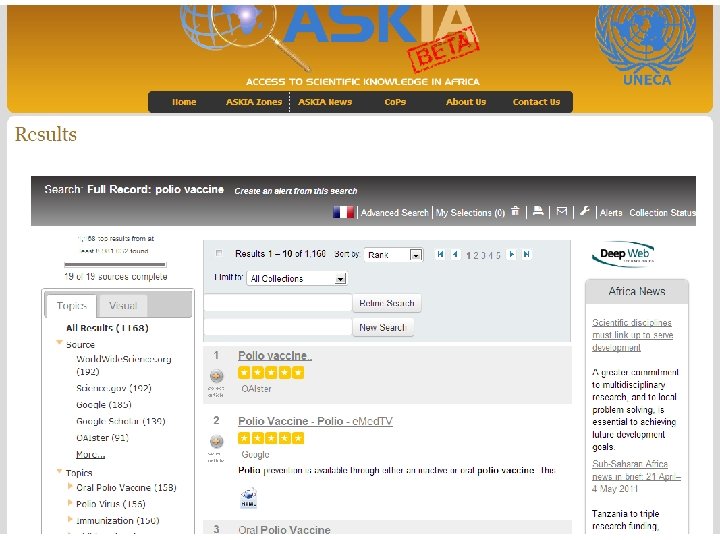Open My Selections (0) link
This screenshot has height=540, width=720.
[470, 213]
